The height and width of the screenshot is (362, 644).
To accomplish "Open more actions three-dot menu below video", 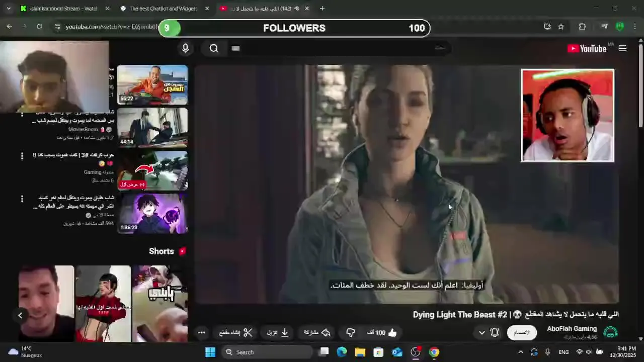I will pyautogui.click(x=201, y=332).
